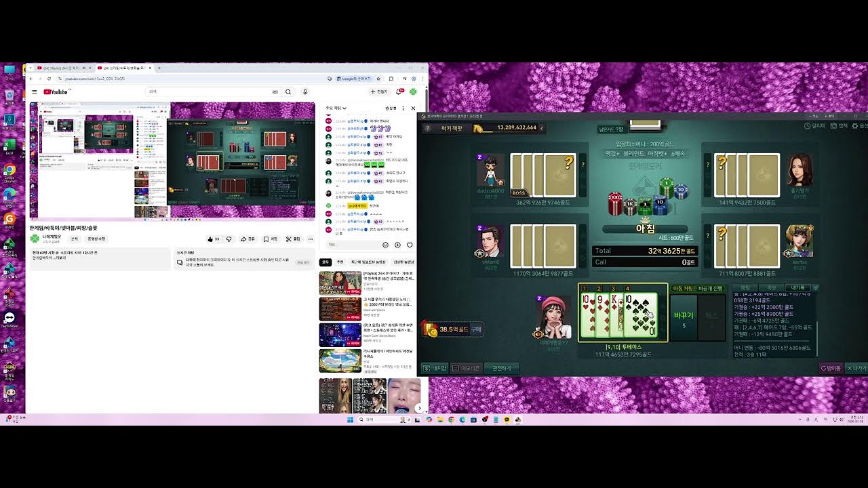Select the '족보' tab in game log

772,287
